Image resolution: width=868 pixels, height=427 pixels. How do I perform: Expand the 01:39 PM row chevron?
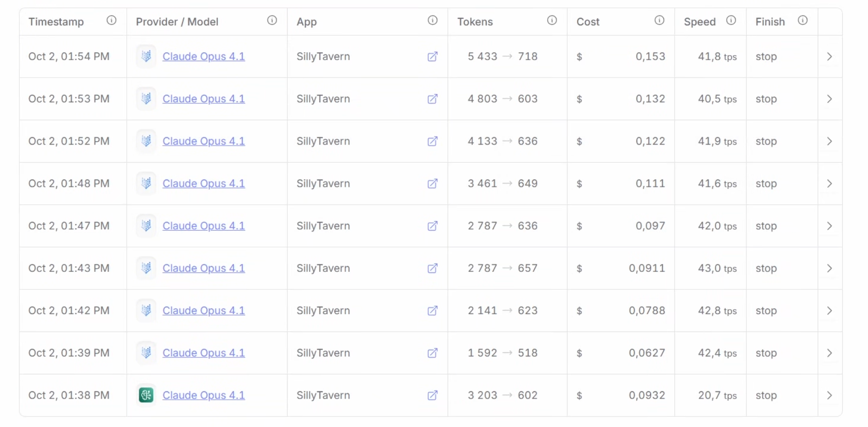(829, 353)
